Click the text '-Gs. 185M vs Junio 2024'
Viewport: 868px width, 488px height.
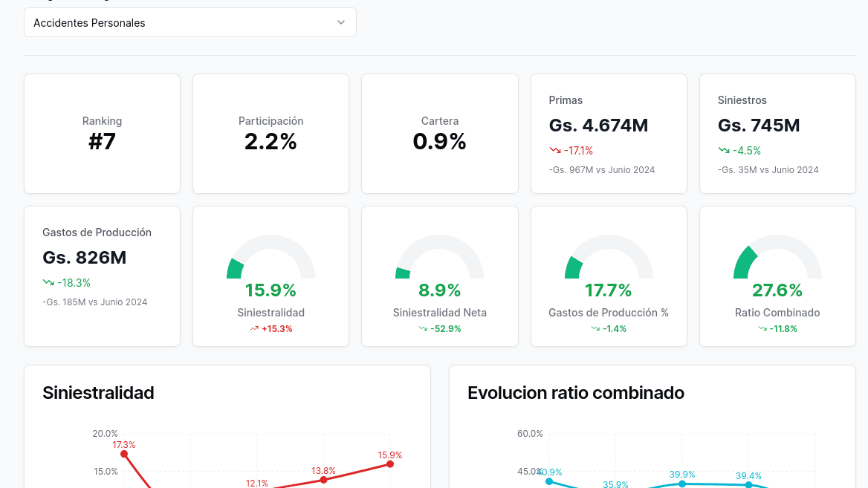click(95, 302)
